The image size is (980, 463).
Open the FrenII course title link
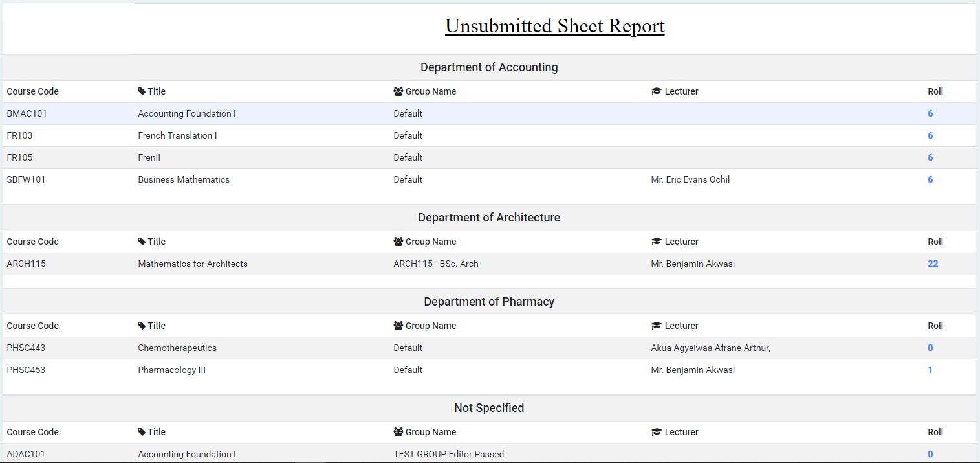(x=149, y=157)
